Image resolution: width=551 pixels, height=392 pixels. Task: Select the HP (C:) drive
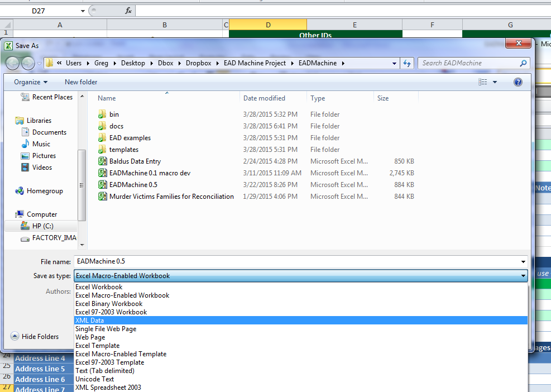pyautogui.click(x=41, y=226)
